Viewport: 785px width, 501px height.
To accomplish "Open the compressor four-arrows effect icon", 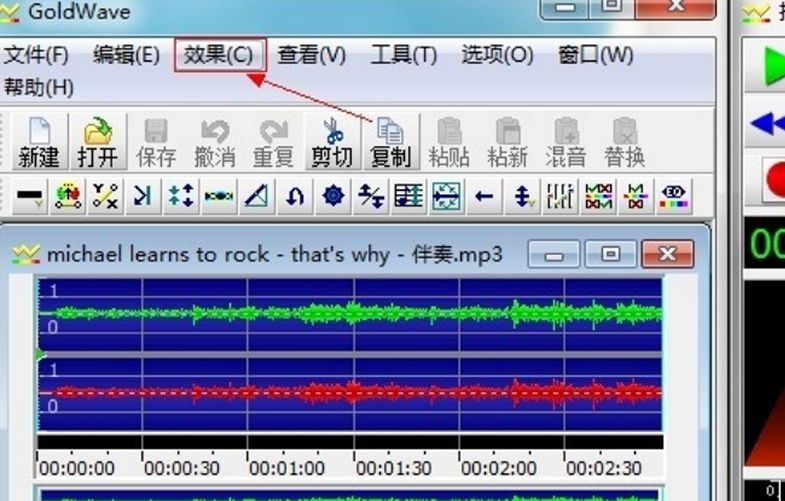I will click(x=181, y=196).
